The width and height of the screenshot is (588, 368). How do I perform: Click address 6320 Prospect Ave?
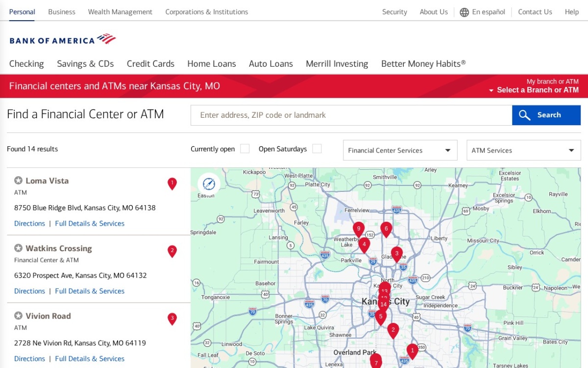80,275
